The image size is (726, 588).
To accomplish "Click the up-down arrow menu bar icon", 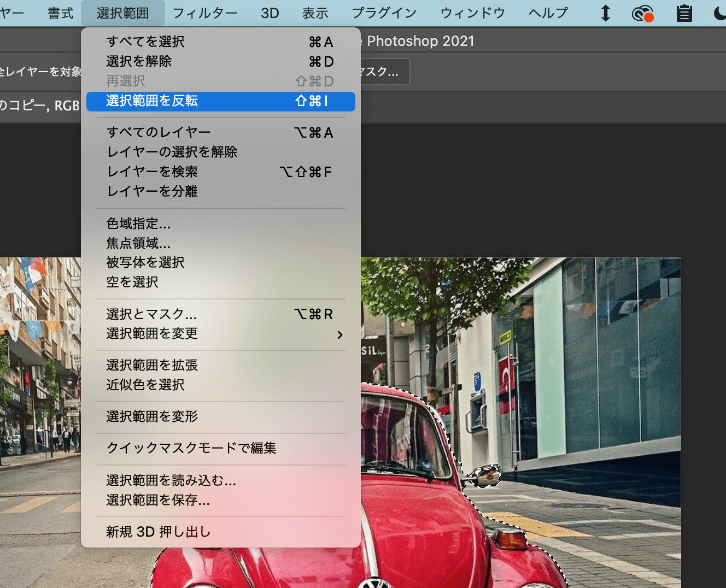I will 605,13.
